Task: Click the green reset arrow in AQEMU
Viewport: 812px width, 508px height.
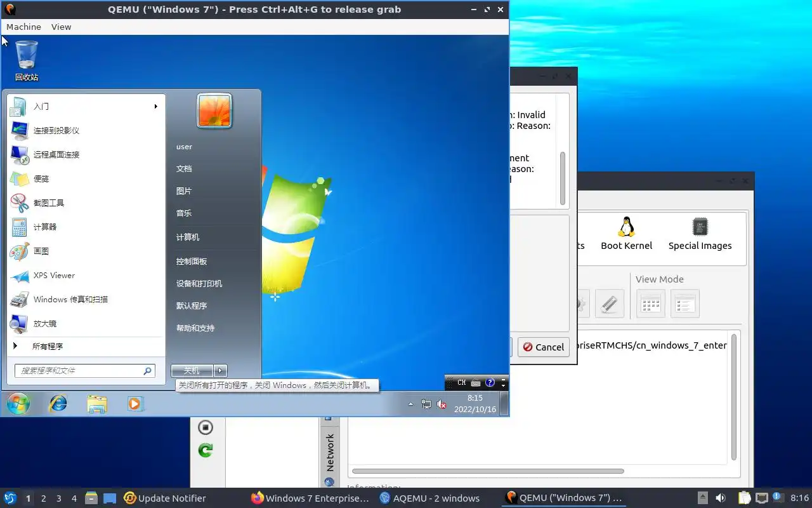Action: tap(206, 450)
